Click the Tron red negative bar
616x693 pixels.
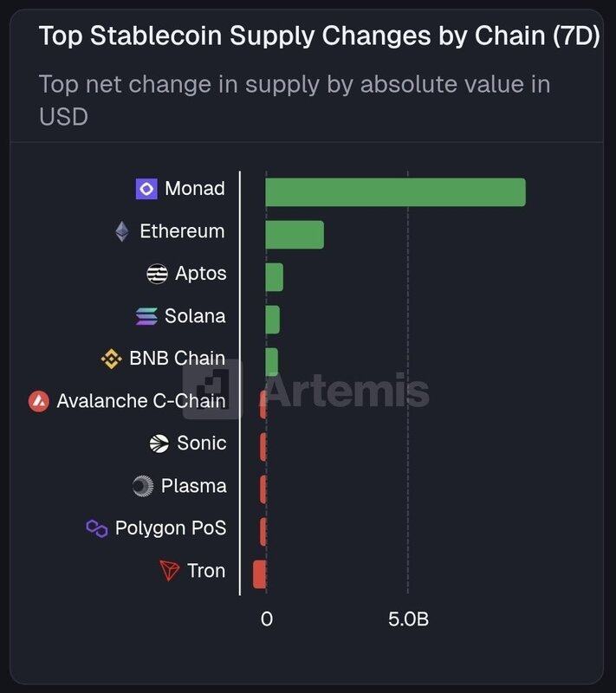[259, 574]
